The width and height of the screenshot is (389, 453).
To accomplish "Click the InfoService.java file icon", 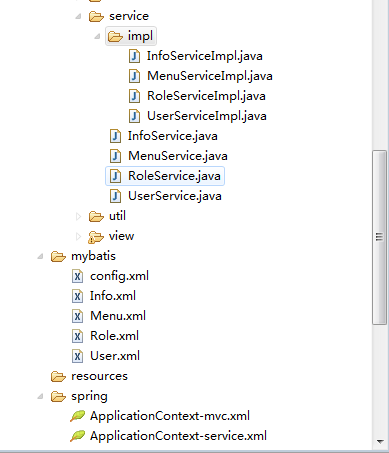I will 115,136.
